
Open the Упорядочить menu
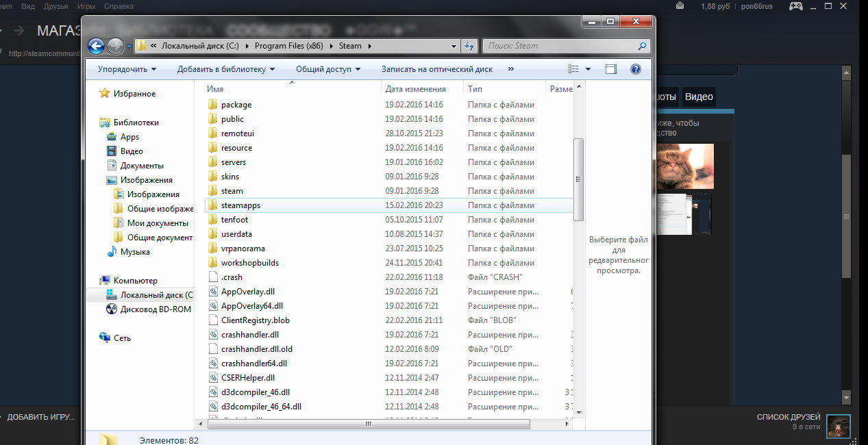(x=127, y=69)
